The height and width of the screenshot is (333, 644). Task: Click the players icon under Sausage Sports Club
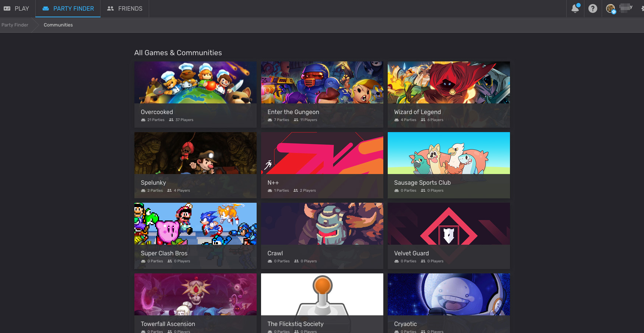point(423,191)
